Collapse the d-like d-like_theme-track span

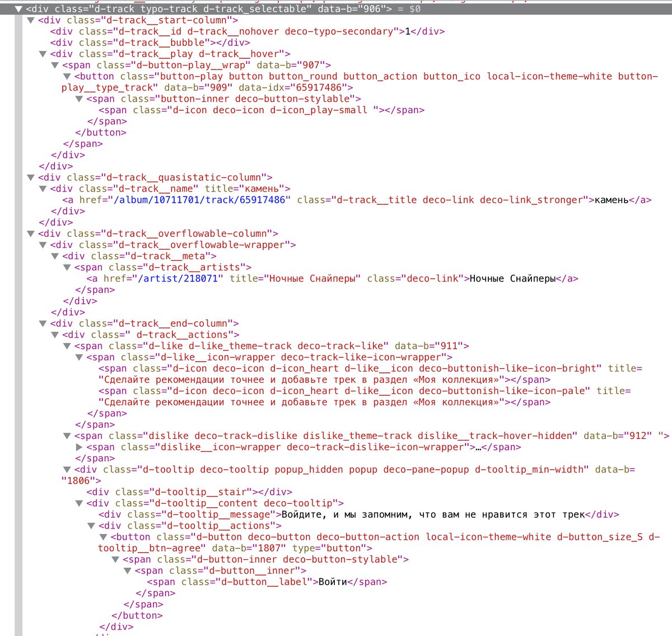pos(67,346)
